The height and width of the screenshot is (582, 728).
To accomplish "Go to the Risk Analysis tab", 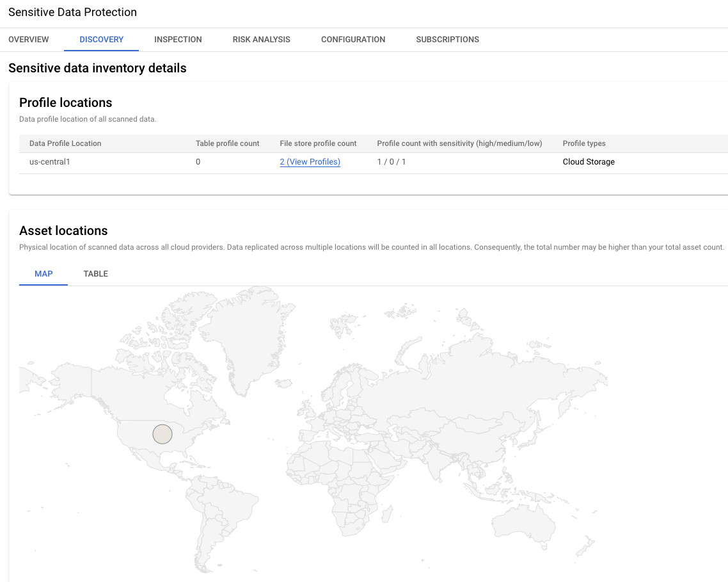I will (262, 40).
